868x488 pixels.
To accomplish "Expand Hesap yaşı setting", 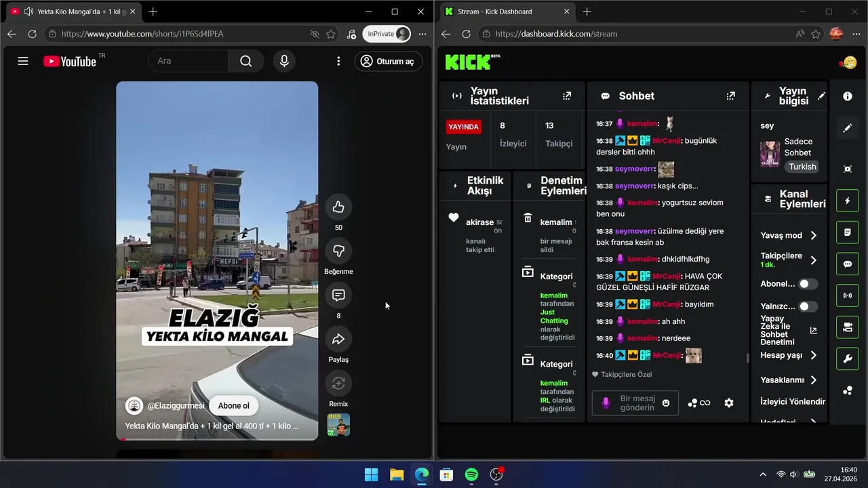I will coord(813,355).
